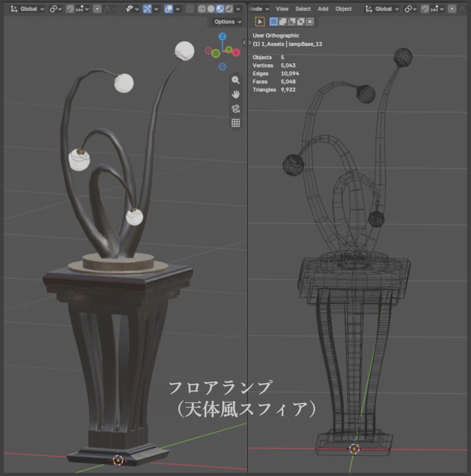This screenshot has width=471, height=476.
Task: Toggle snapping magnet in right viewport header
Action: click(425, 9)
